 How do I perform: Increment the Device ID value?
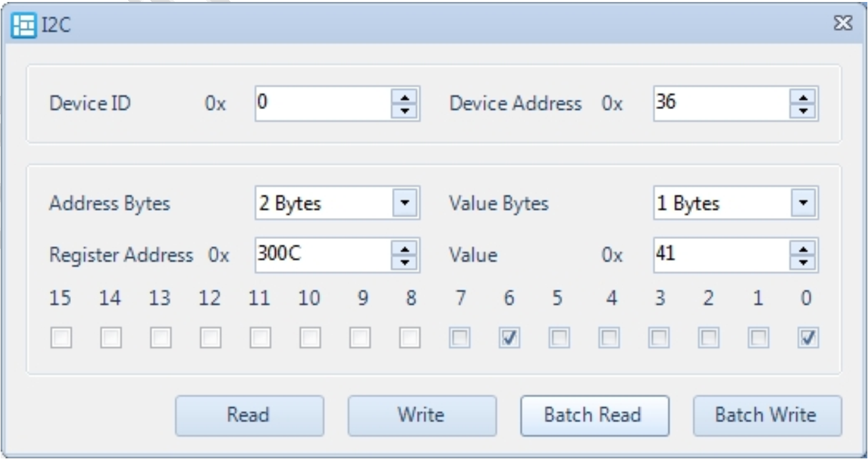(405, 98)
